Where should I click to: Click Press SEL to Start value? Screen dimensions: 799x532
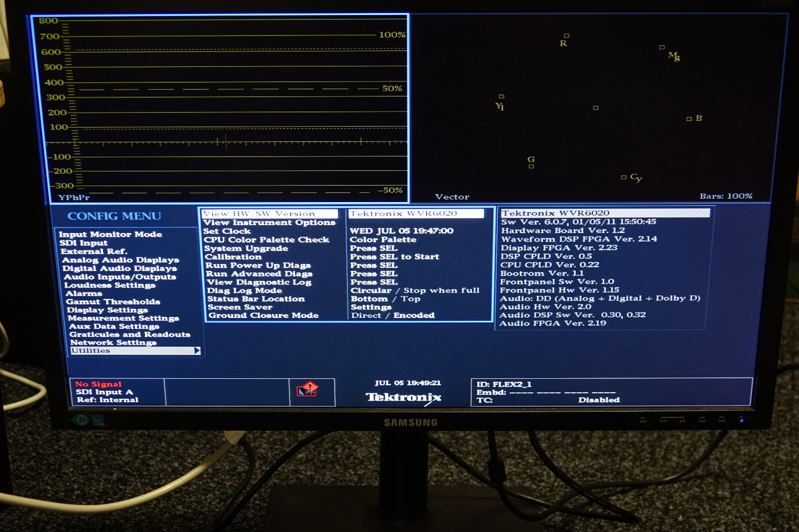coord(395,257)
